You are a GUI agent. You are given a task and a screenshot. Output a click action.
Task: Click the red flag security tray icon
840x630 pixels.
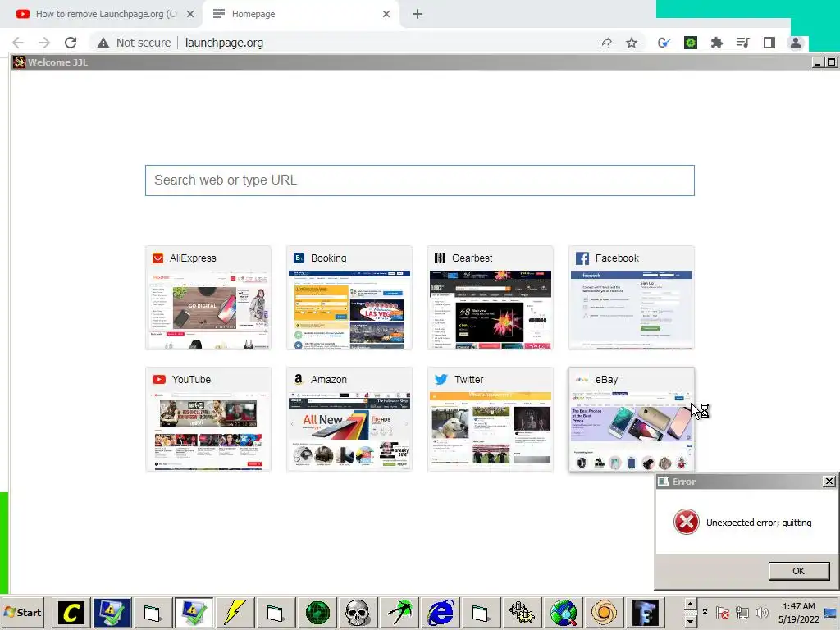(722, 612)
